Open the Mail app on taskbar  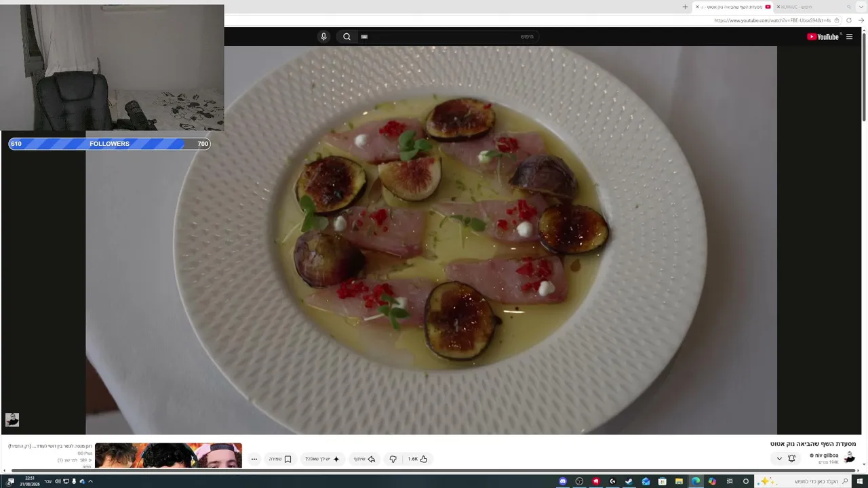coord(646,481)
